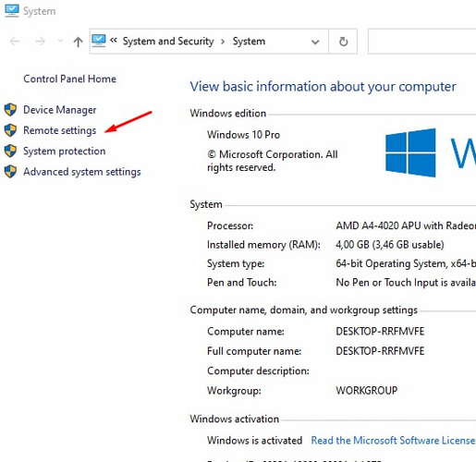Click the Windows is activated text
Viewport: 476px width, 462px height.
(x=254, y=441)
